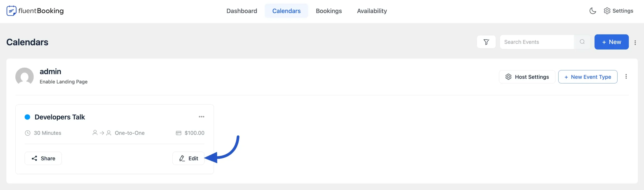Go to the Availability tab
This screenshot has height=190, width=644.
(372, 11)
